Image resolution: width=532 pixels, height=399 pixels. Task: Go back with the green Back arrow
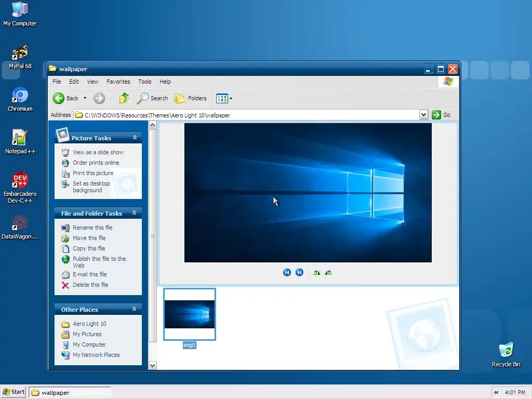coord(66,98)
